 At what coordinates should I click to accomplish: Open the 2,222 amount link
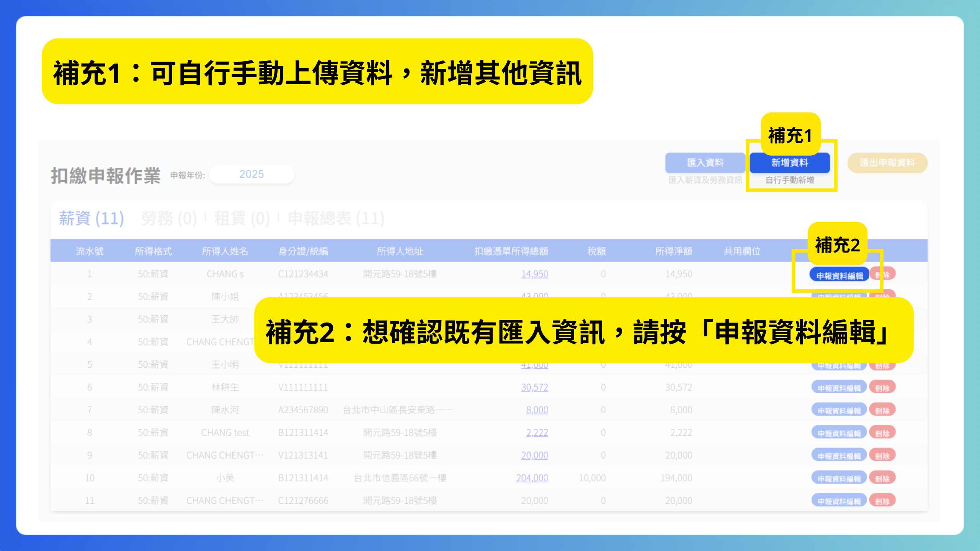coord(537,432)
